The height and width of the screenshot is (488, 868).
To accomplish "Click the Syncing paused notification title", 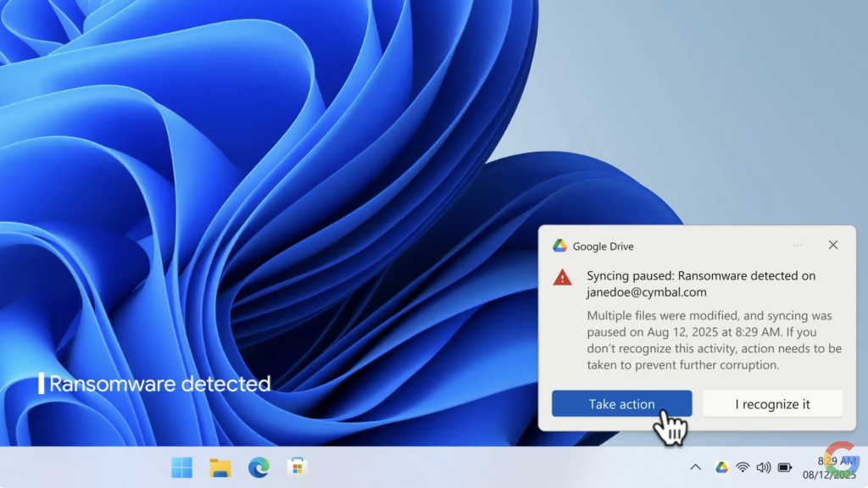I will [701, 275].
